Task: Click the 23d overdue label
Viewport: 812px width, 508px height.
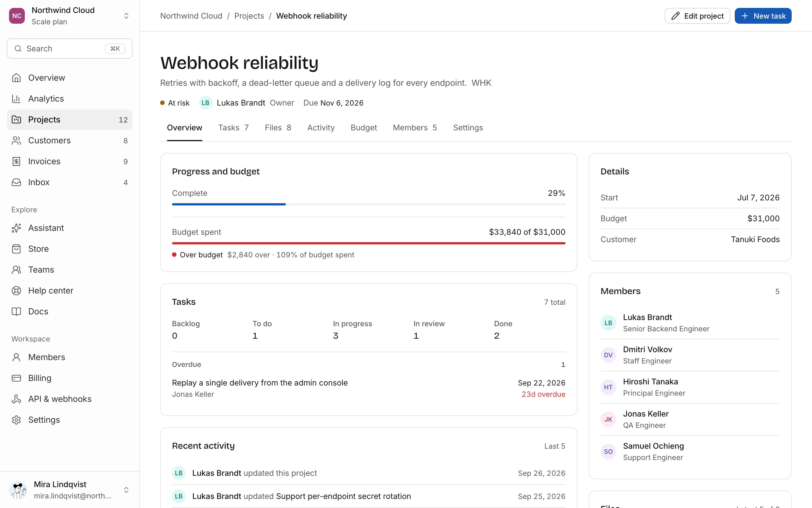Action: (543, 395)
